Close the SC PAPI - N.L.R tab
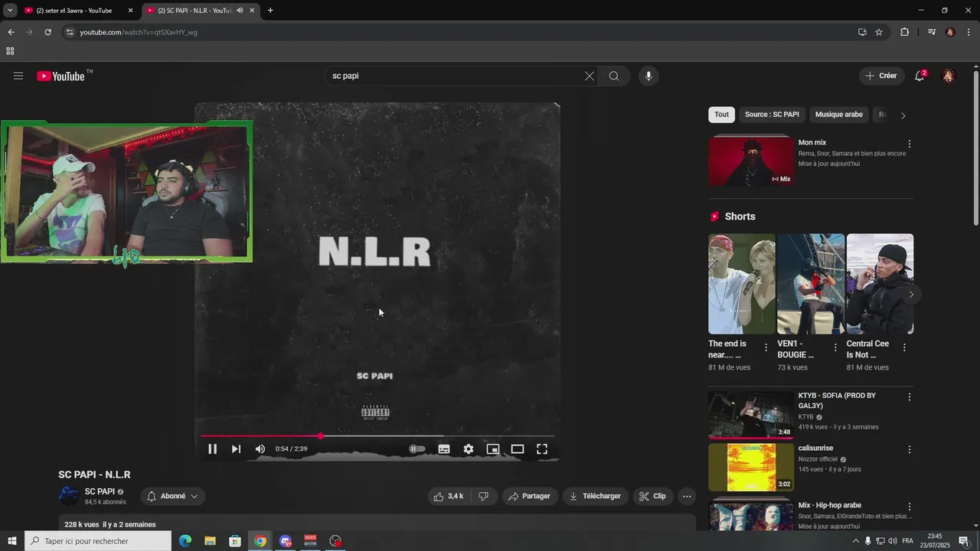 point(252,11)
